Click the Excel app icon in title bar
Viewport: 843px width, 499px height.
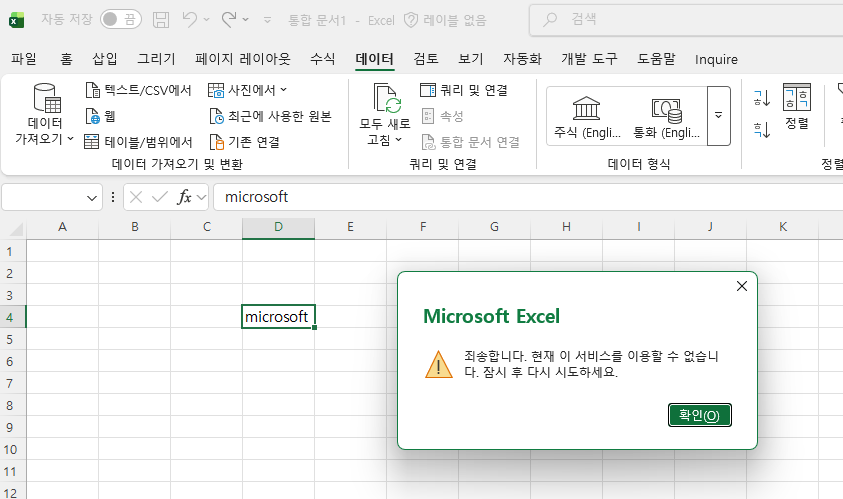[x=17, y=20]
